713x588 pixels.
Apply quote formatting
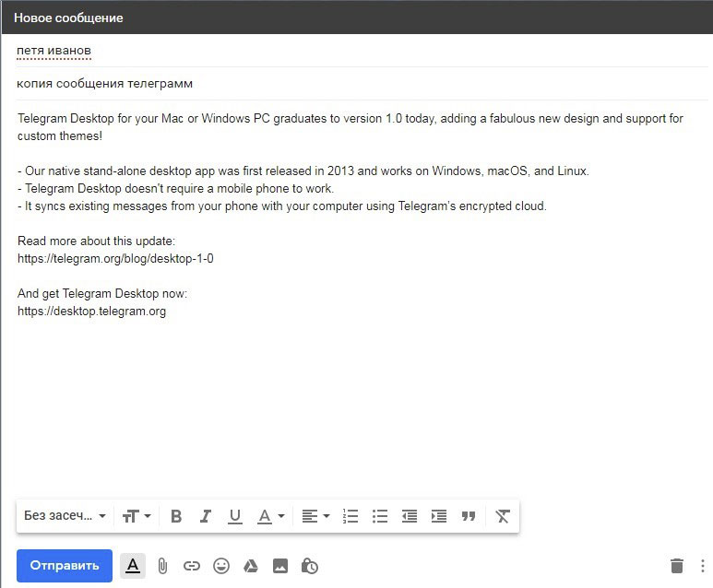[x=469, y=516]
